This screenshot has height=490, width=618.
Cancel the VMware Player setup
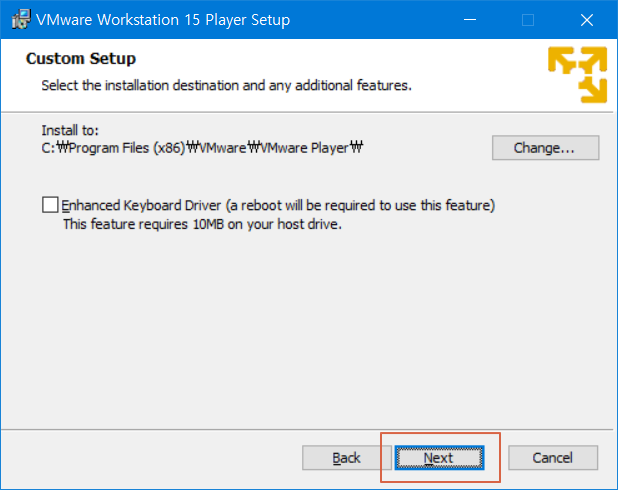(x=553, y=458)
